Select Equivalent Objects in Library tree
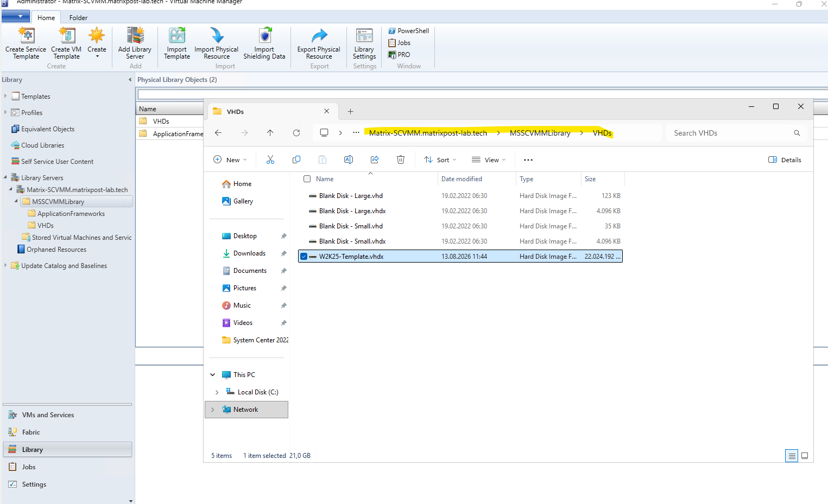Image resolution: width=828 pixels, height=504 pixels. click(x=43, y=129)
